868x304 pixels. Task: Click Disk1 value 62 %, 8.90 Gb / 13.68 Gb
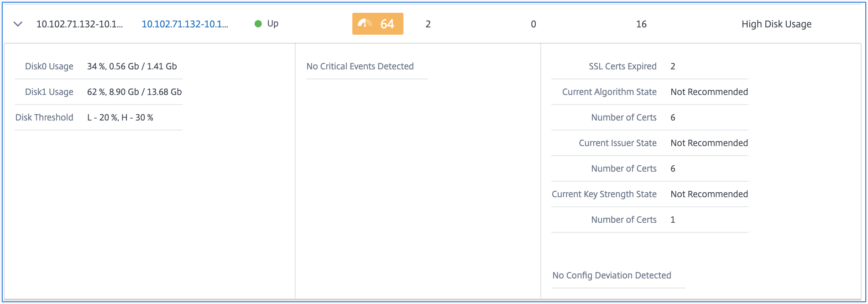[x=134, y=92]
